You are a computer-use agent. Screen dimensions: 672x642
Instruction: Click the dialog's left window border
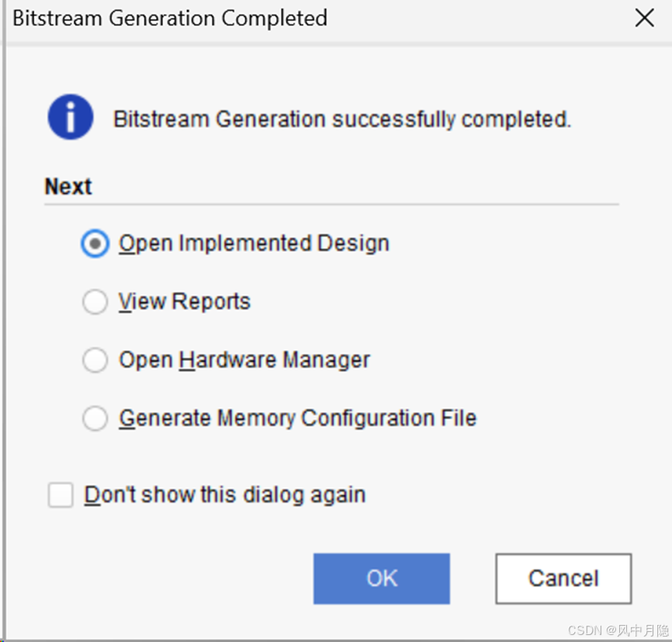tap(4, 321)
